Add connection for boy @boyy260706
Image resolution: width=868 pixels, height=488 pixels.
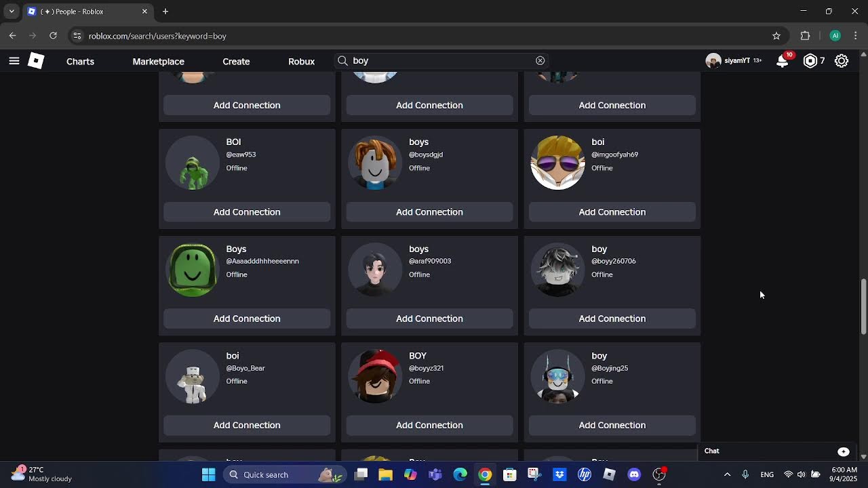[612, 319]
